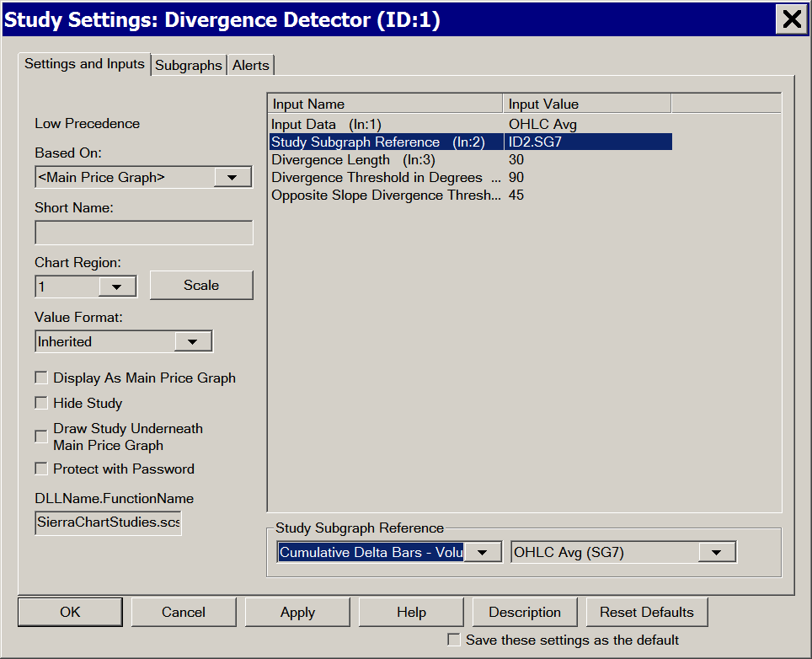812x659 pixels.
Task: Click the Input Name column header
Action: (x=385, y=104)
